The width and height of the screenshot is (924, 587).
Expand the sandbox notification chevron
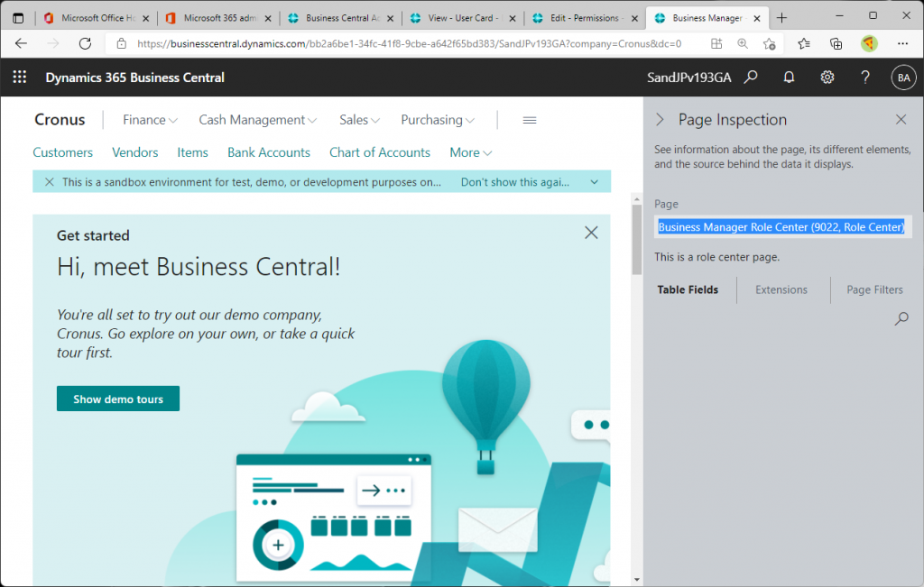[594, 182]
